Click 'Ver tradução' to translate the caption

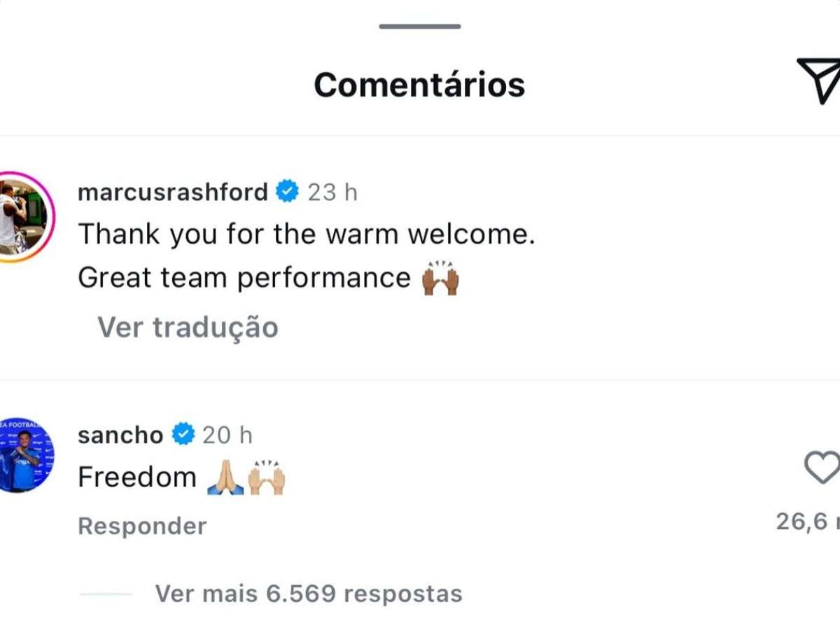(188, 327)
